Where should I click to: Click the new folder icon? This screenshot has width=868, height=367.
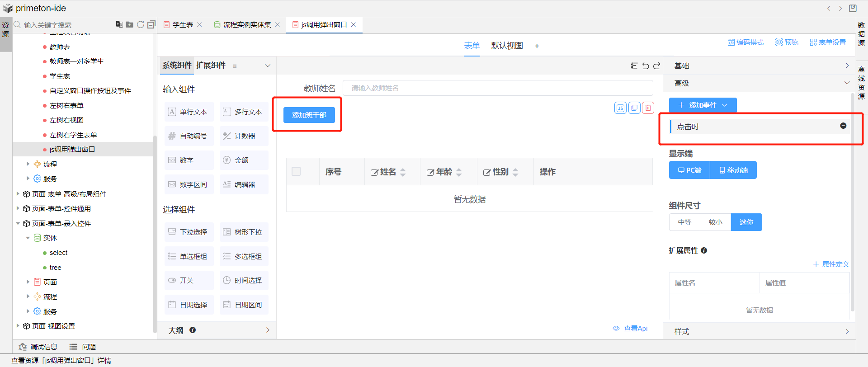[130, 24]
